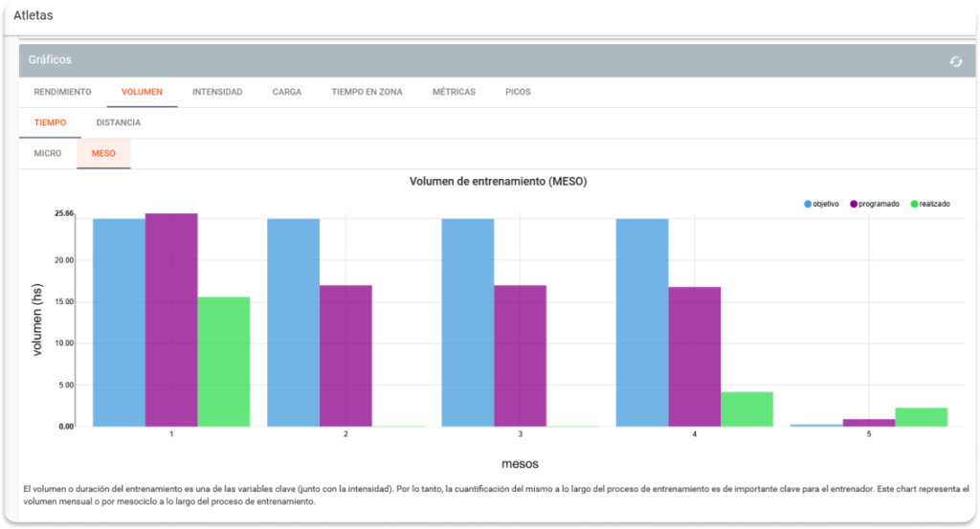The image size is (980, 529).
Task: Go to the Carga tab
Action: 286,93
